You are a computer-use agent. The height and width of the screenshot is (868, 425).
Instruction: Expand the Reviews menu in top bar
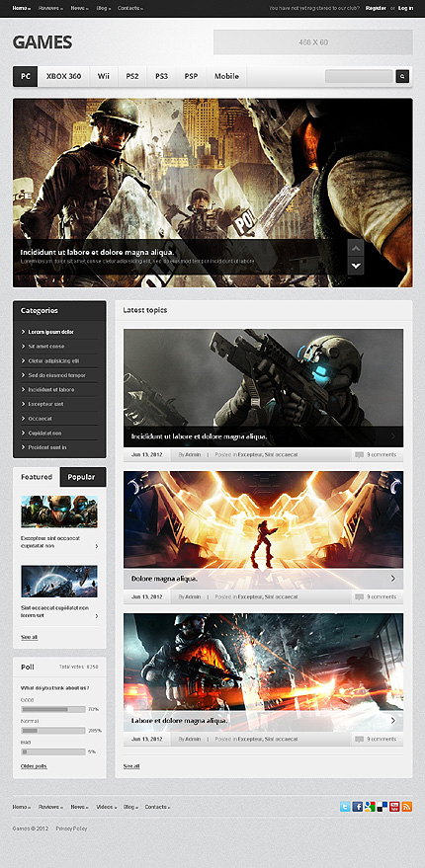pyautogui.click(x=51, y=8)
